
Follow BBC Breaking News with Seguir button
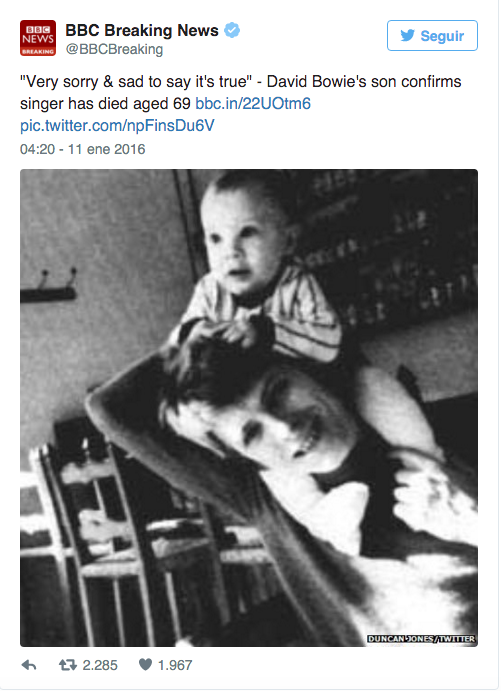[432, 35]
